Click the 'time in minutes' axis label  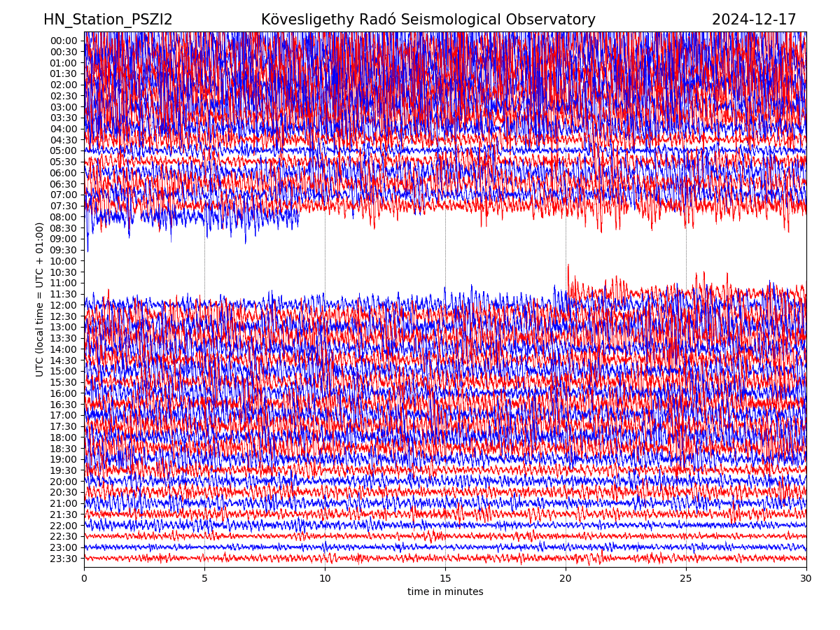[445, 592]
